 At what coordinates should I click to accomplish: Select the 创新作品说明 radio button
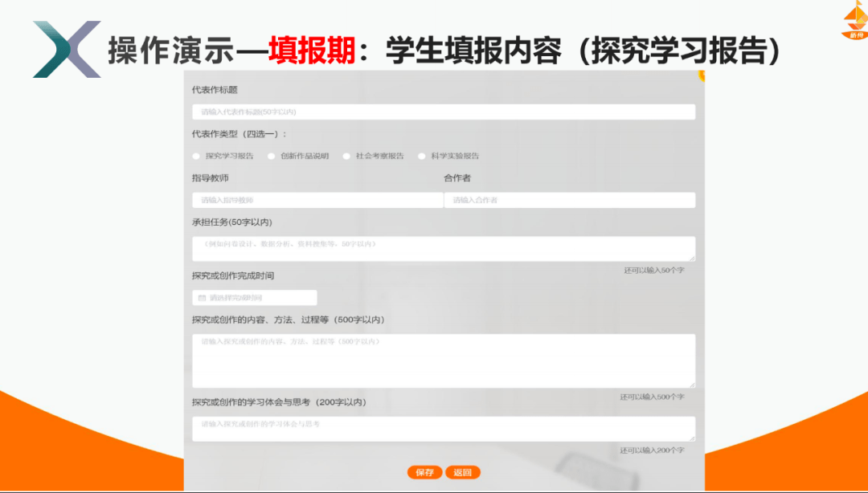pos(271,156)
